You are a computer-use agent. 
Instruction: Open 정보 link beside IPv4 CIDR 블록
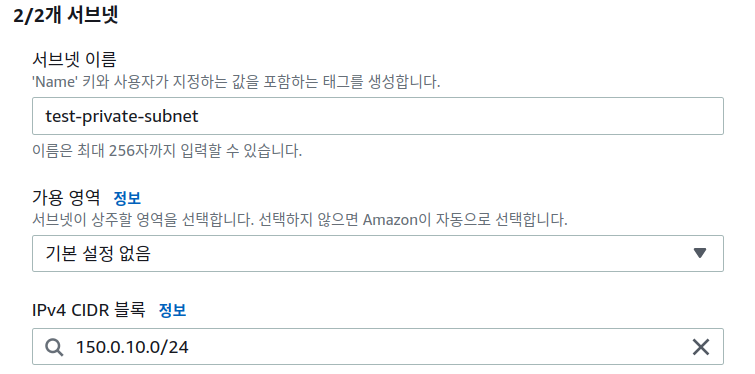click(172, 310)
